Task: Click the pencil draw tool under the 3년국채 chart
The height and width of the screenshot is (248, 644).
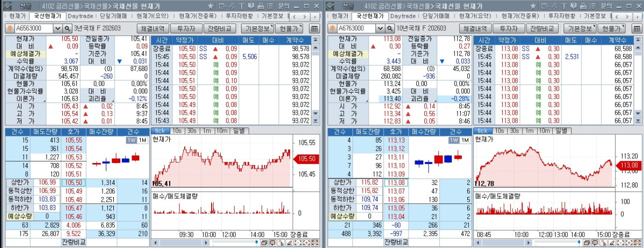Action: point(290,243)
